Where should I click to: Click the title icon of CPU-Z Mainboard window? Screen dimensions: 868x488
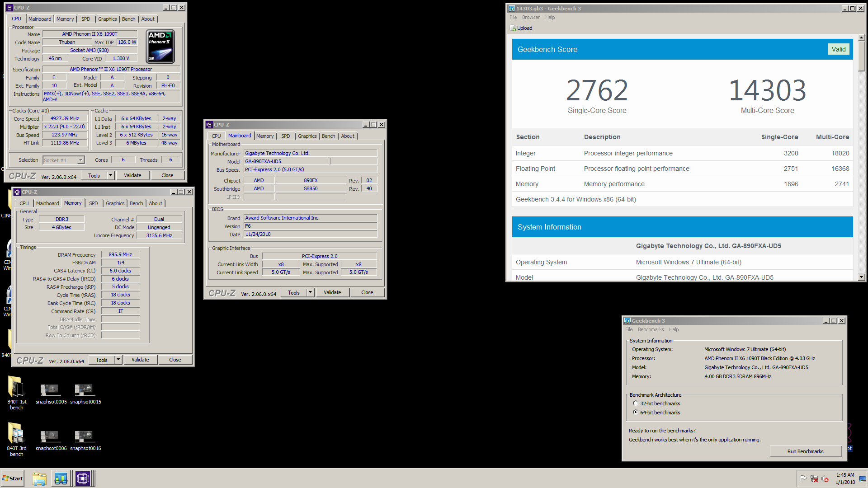[x=209, y=125]
